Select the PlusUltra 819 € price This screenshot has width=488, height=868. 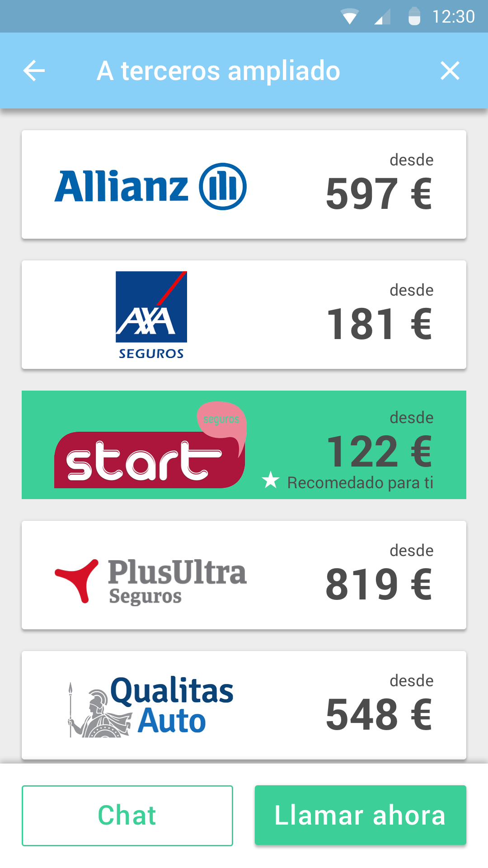tap(379, 585)
